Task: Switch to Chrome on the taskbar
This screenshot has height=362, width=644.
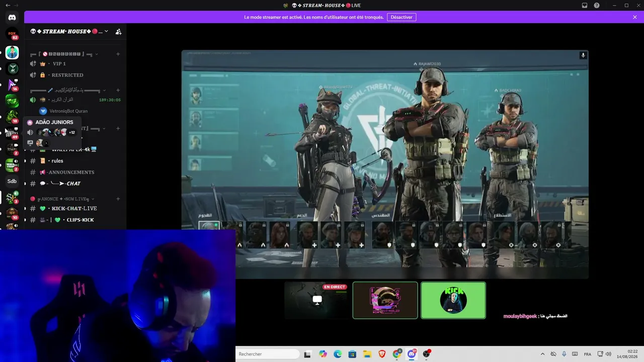Action: coord(397,354)
